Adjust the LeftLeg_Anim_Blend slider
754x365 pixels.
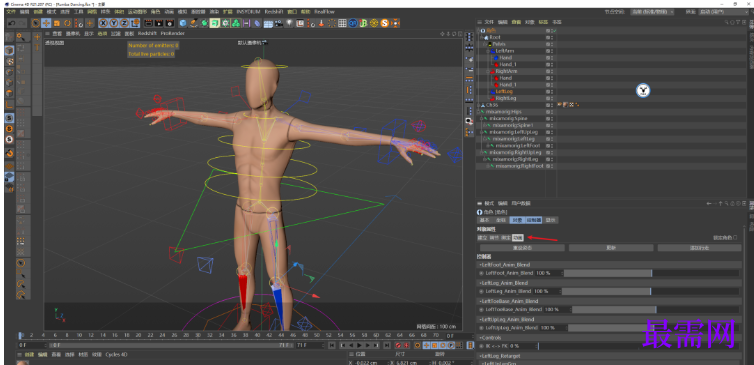650,291
